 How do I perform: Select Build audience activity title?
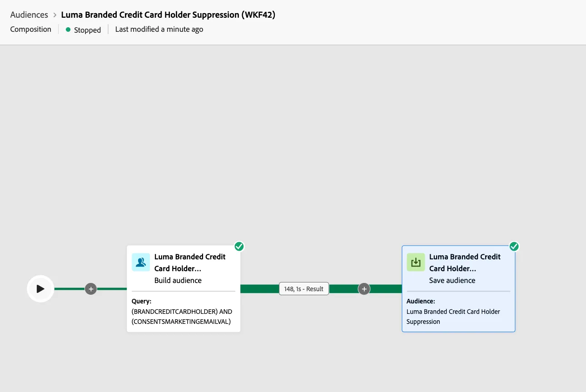tap(190, 263)
